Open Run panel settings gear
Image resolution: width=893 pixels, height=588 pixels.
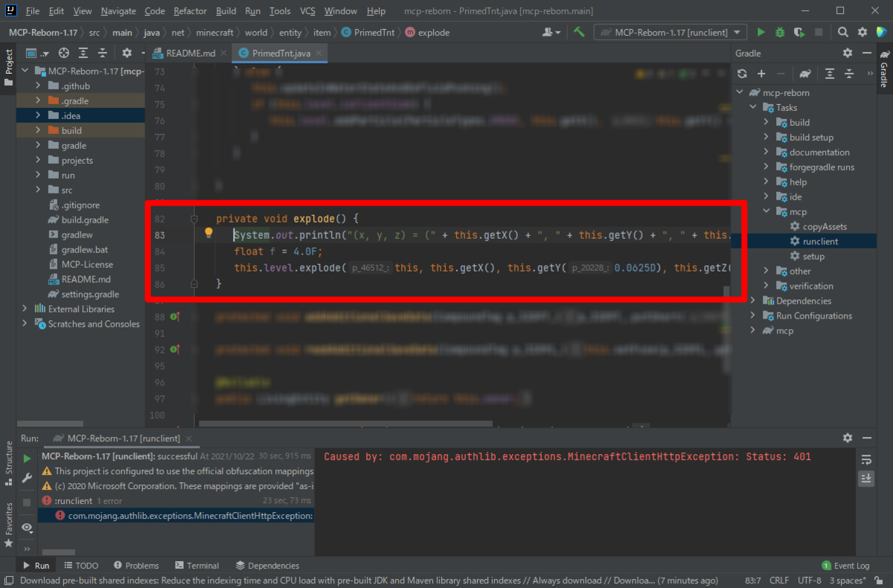[x=848, y=438]
